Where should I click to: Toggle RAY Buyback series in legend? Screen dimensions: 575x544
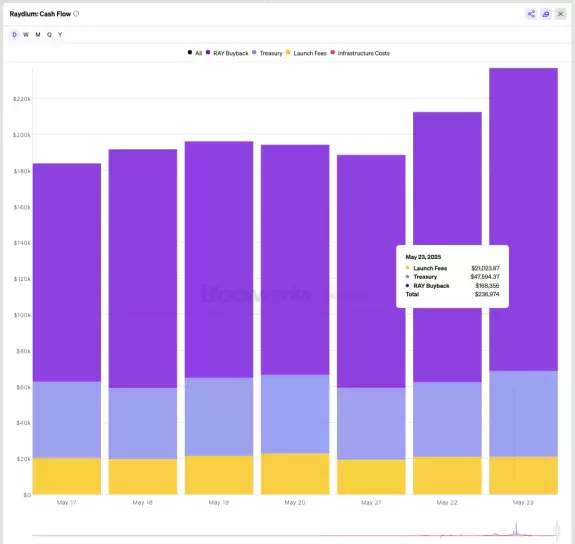pos(227,53)
